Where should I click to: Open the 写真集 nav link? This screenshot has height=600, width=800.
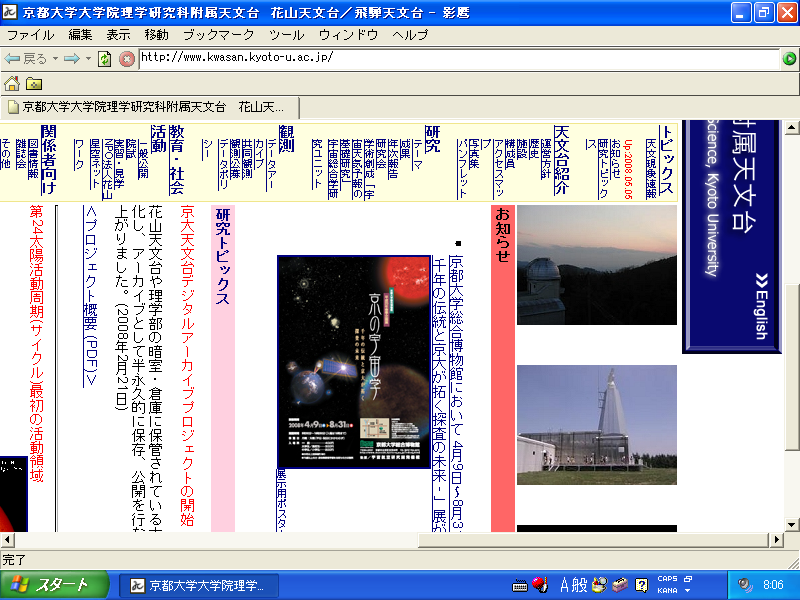coord(474,153)
